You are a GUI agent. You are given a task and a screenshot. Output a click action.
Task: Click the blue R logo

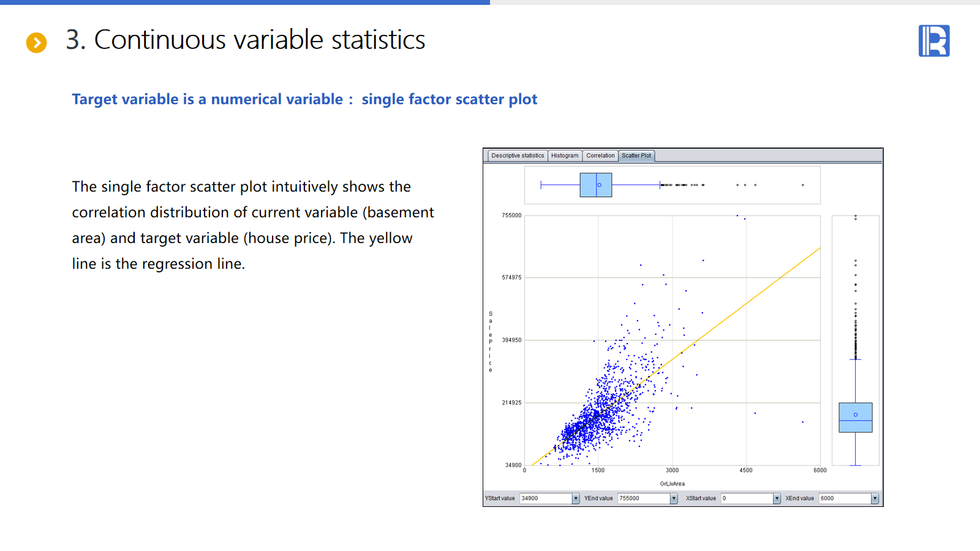coord(934,41)
